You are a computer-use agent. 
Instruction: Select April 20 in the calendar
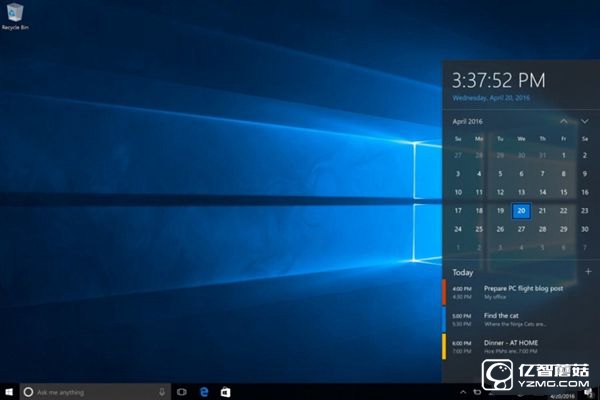click(521, 210)
